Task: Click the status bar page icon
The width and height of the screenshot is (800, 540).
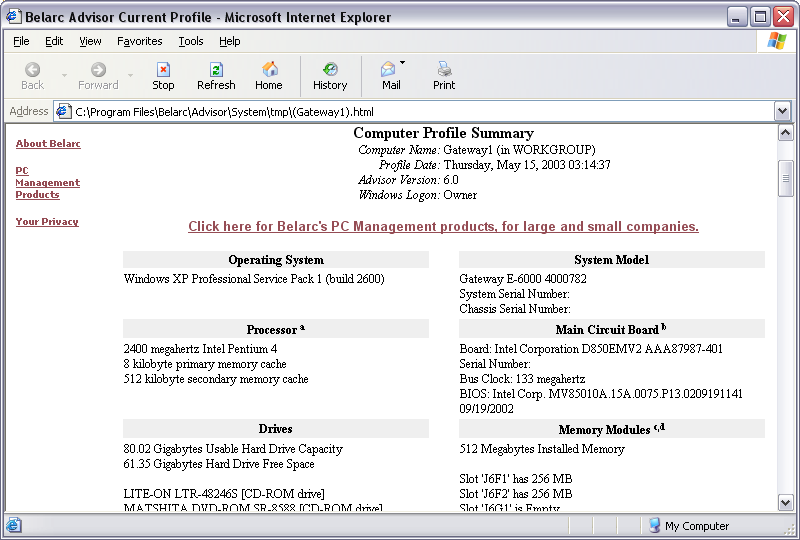Action: [x=13, y=525]
